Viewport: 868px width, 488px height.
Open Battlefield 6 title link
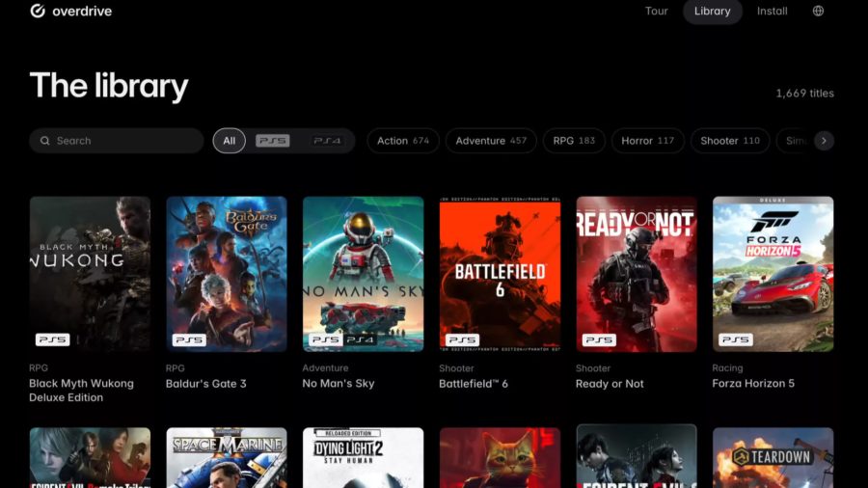pos(474,384)
